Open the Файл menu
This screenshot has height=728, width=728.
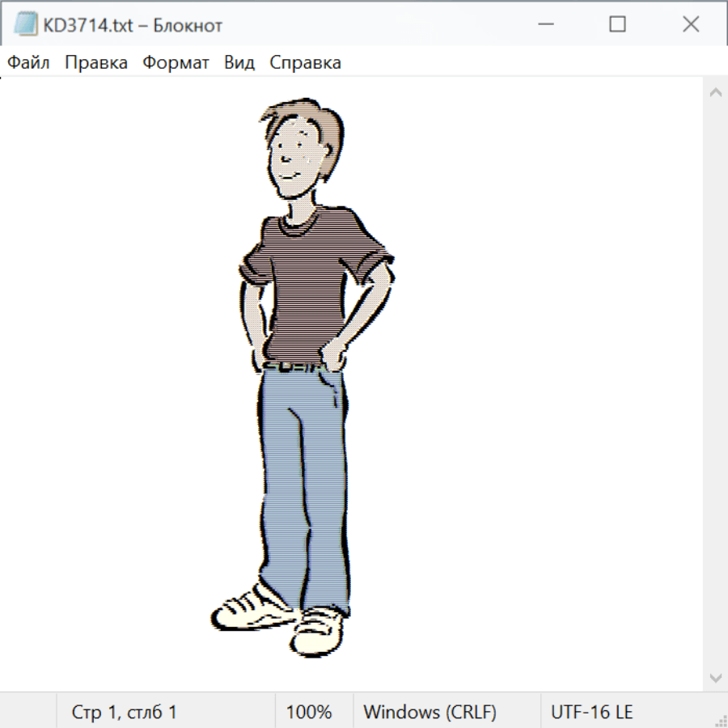click(28, 63)
